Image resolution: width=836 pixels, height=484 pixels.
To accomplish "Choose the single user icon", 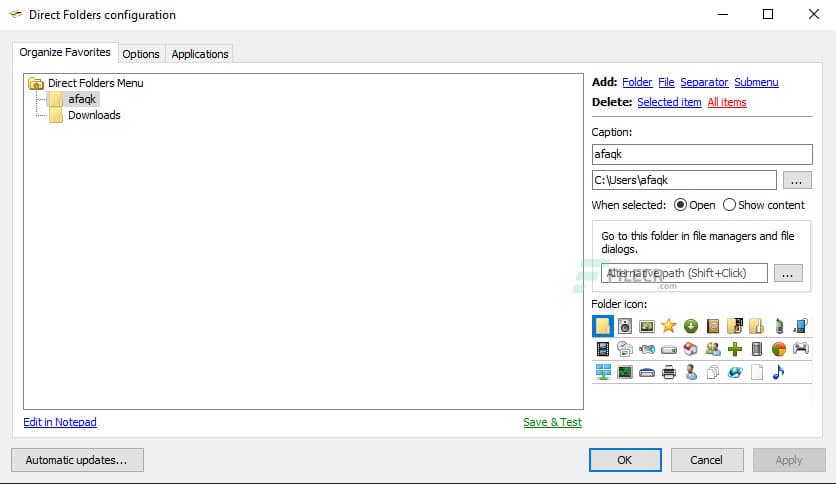I will point(691,372).
